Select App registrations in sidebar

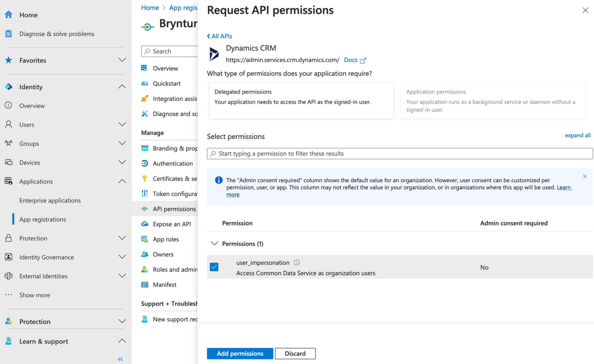pos(43,219)
